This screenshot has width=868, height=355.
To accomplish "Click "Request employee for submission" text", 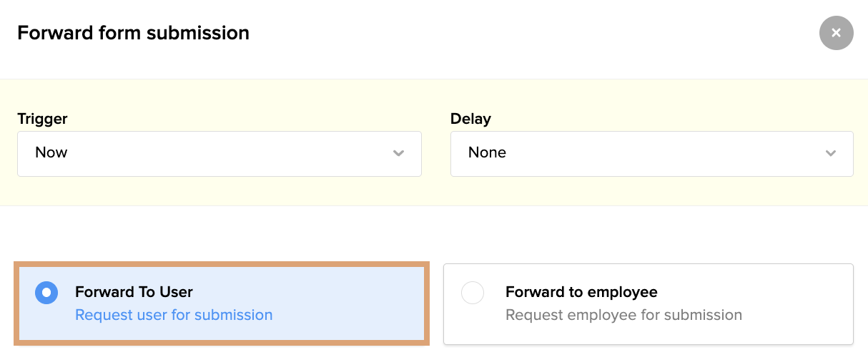I will pyautogui.click(x=623, y=315).
